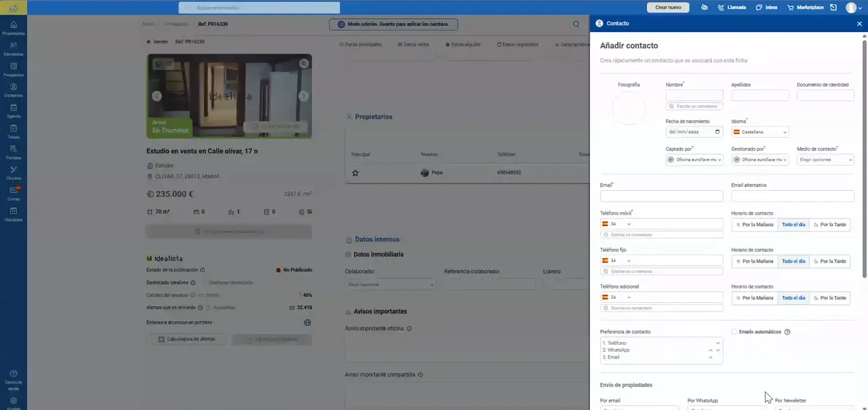Viewport: 868px width, 410px height.
Task: Click the hidden-eye icon in the top bar
Action: 705,7
